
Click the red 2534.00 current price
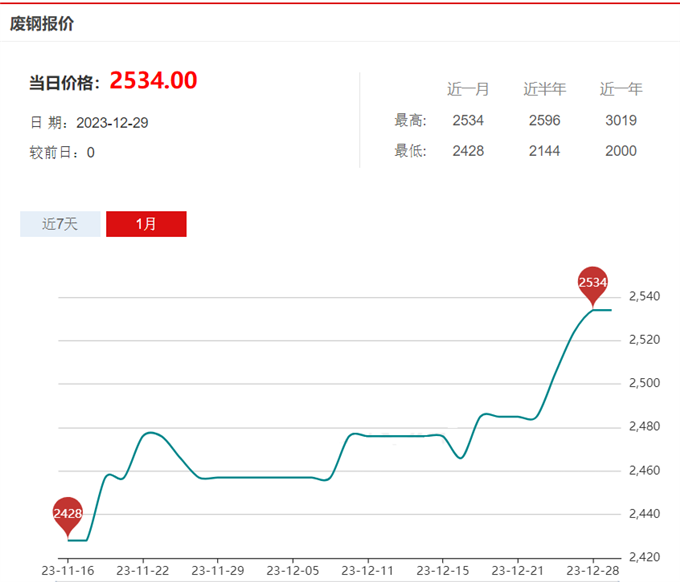pyautogui.click(x=154, y=80)
